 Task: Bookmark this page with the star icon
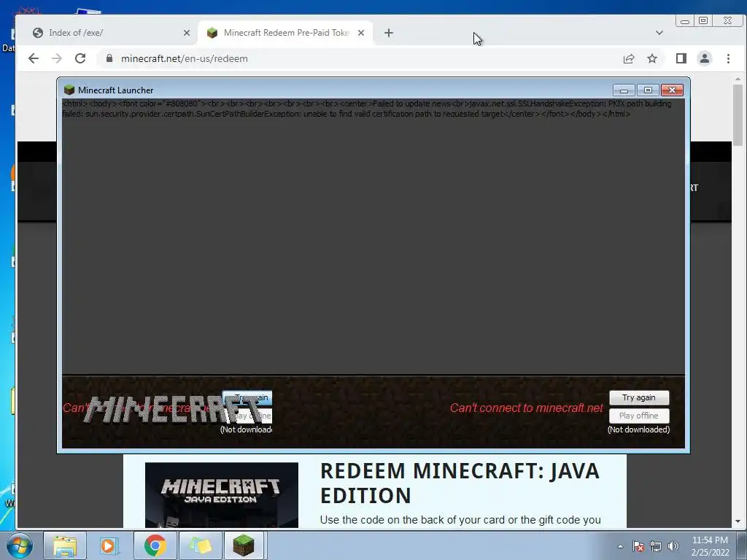coord(652,58)
